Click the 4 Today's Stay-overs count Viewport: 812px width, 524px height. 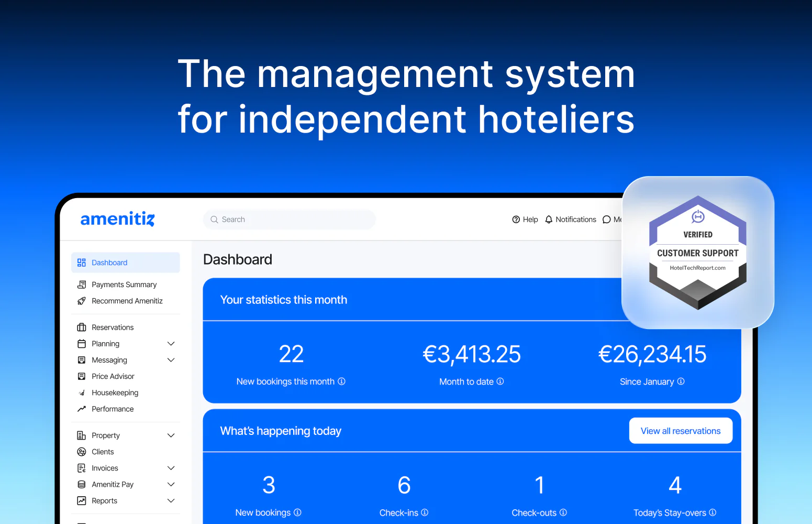[x=675, y=485]
